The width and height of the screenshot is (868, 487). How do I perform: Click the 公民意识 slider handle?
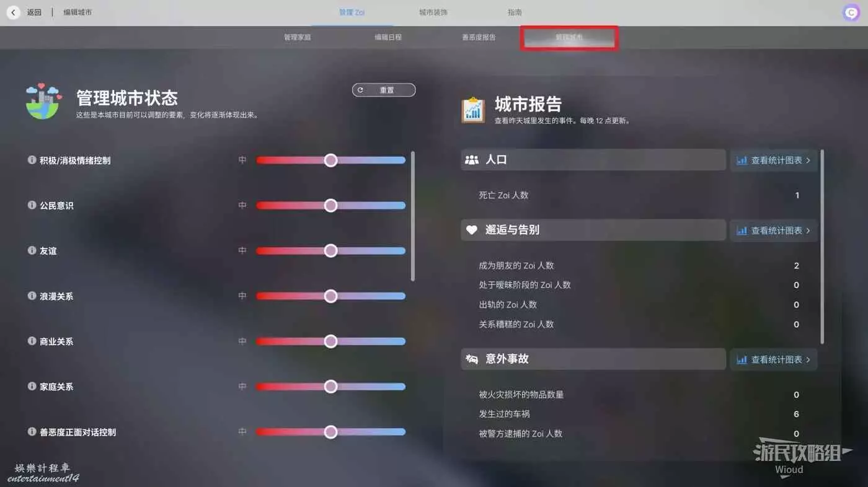tap(330, 205)
